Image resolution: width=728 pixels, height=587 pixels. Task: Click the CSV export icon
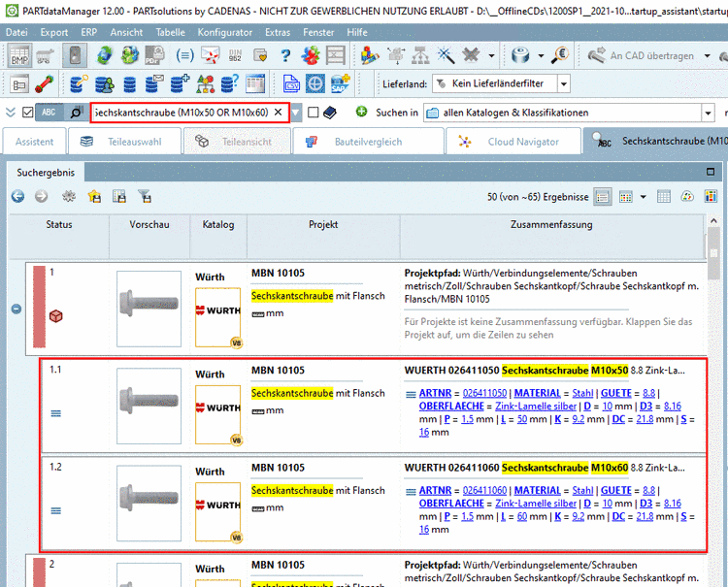[291, 83]
